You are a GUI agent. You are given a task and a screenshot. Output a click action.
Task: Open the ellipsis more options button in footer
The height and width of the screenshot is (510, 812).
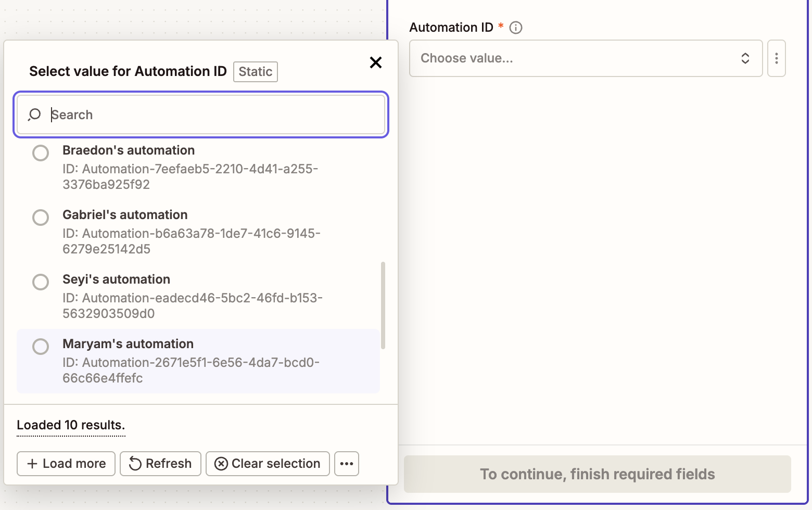click(347, 464)
